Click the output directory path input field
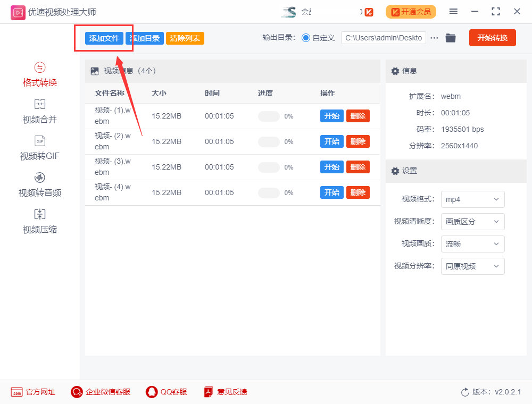Viewport: 532px width, 404px height. [383, 38]
